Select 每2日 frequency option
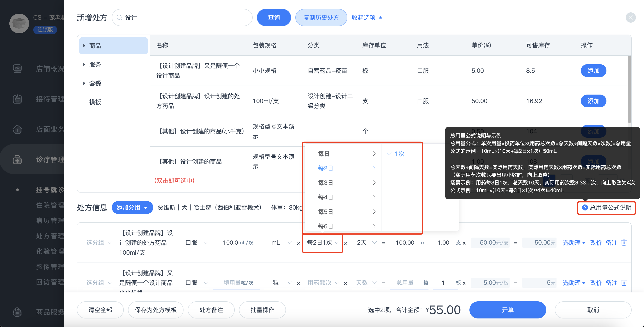644x327 pixels. pos(343,168)
